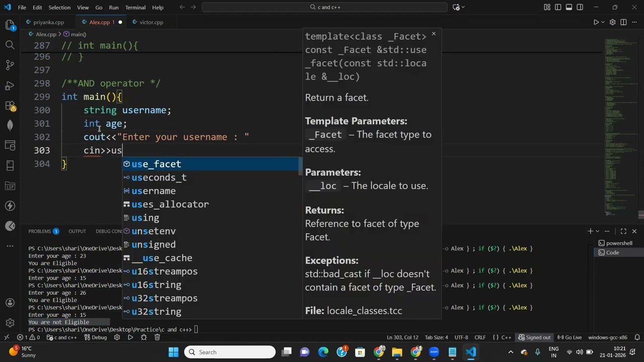
Task: Open the Problems panel tab
Action: [43, 231]
